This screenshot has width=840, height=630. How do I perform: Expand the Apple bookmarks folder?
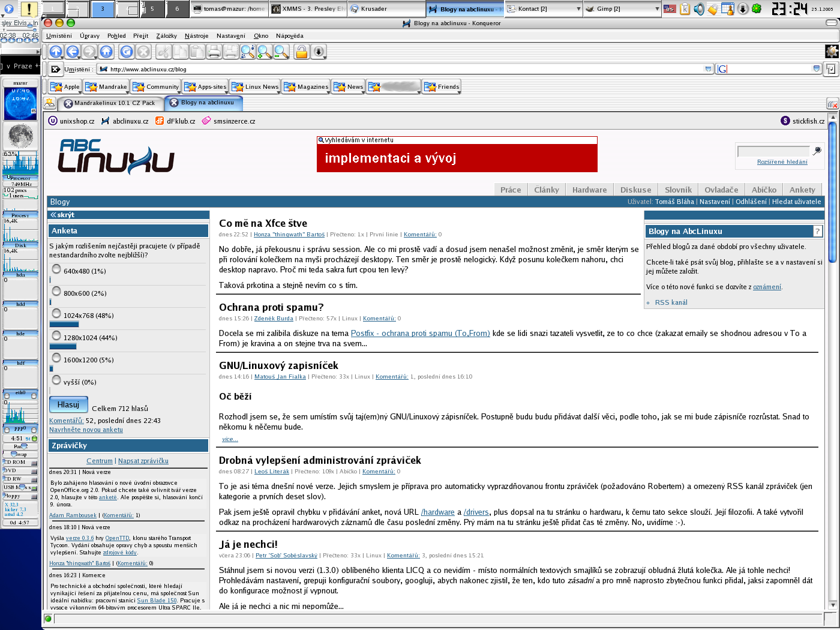click(65, 87)
